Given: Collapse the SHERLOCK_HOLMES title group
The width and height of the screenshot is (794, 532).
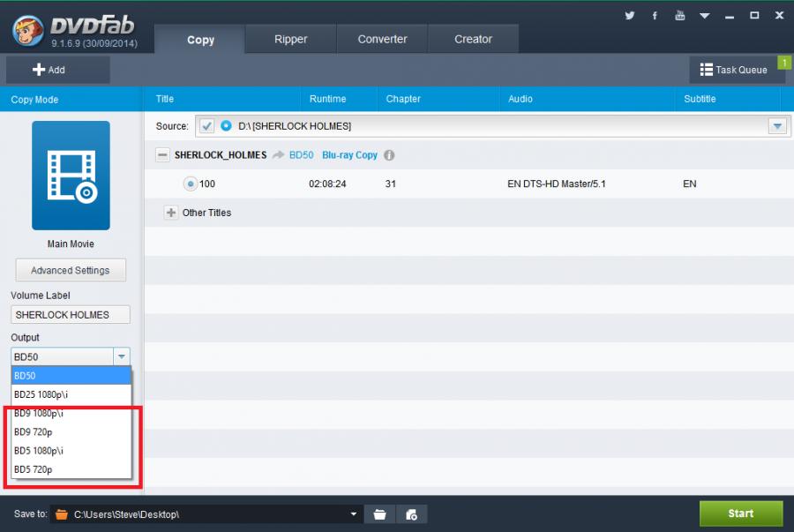Looking at the screenshot, I should click(162, 155).
